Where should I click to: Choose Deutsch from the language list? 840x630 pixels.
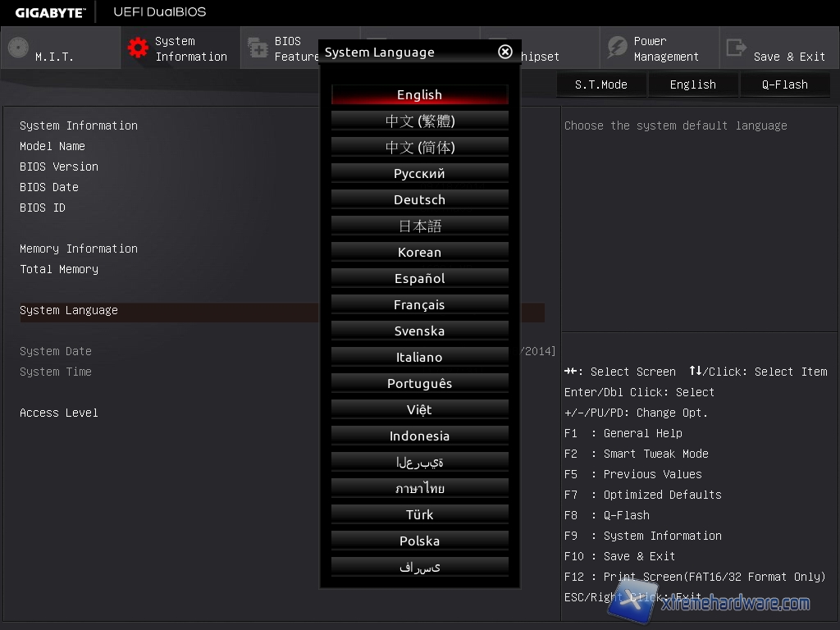(419, 200)
